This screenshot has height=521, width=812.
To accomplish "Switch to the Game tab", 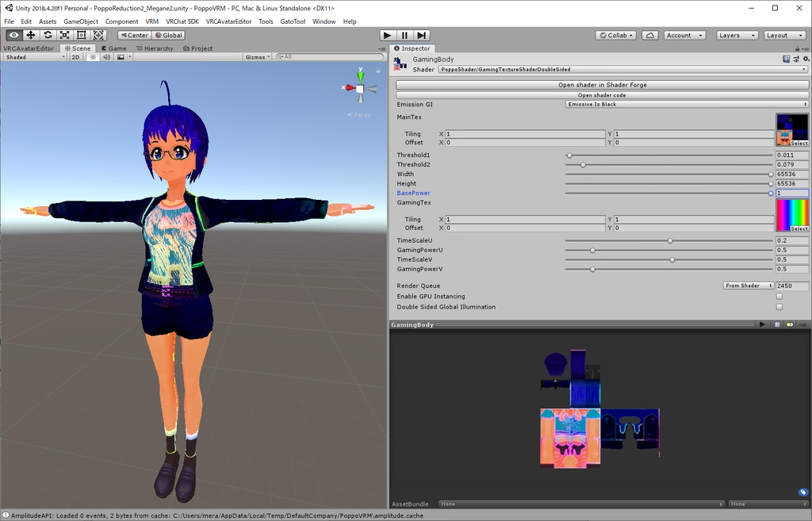I will (x=114, y=48).
